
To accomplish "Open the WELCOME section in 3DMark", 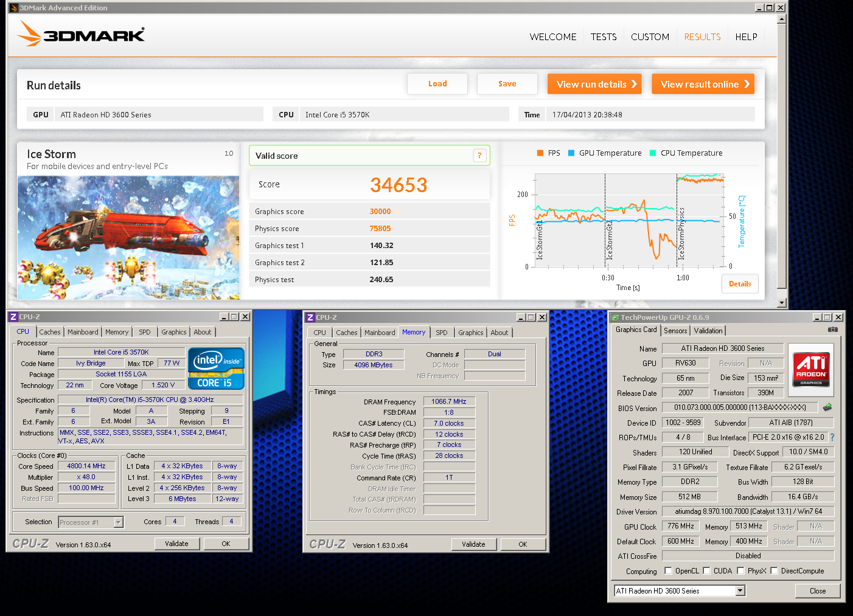I will pos(553,37).
